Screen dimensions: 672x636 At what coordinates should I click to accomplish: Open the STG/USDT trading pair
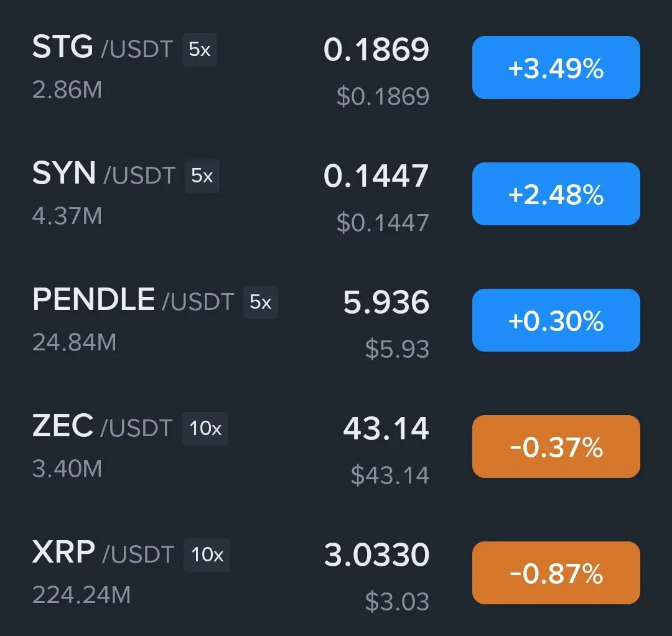click(336, 68)
